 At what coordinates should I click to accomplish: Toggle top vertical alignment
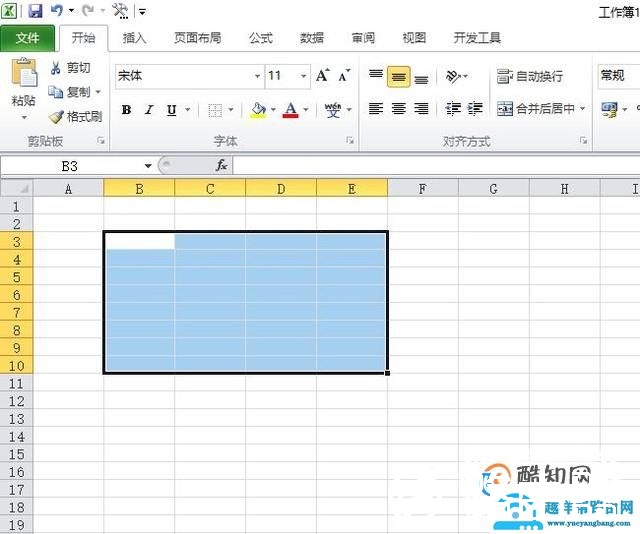376,75
